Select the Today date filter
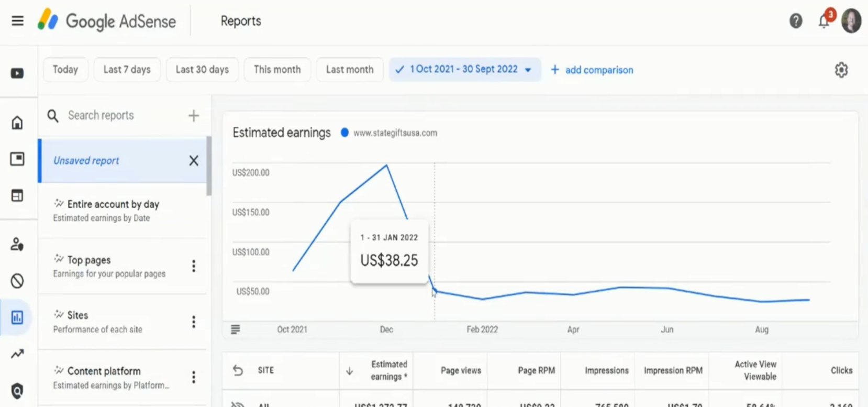The height and width of the screenshot is (407, 868). [65, 70]
